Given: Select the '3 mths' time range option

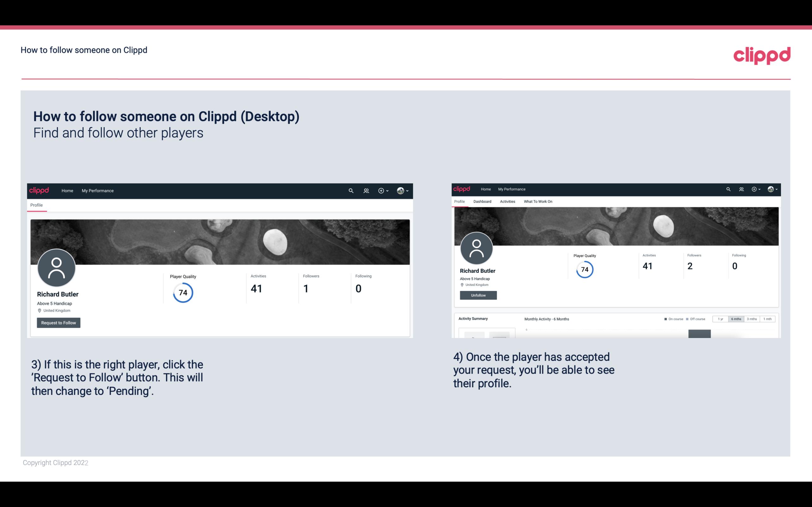Looking at the screenshot, I should click(x=752, y=318).
